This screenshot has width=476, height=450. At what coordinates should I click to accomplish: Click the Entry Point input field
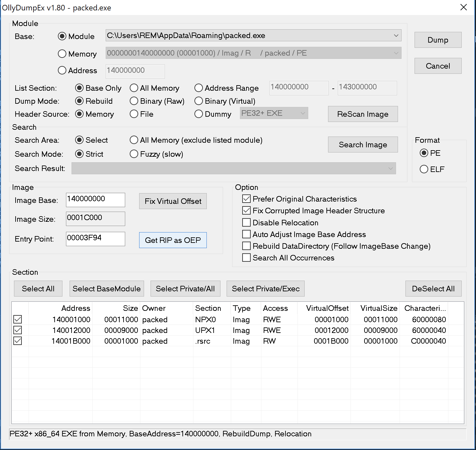coord(96,239)
